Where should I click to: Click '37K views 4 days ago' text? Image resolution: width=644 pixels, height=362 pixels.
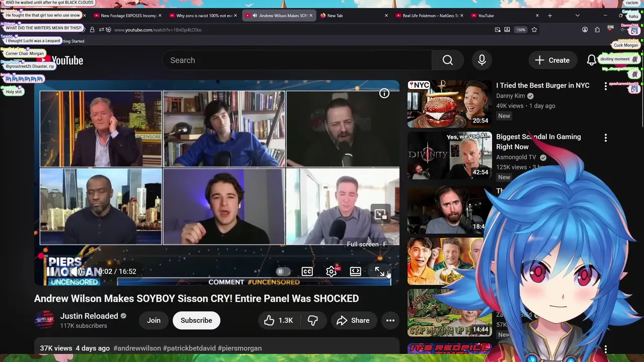(x=75, y=348)
